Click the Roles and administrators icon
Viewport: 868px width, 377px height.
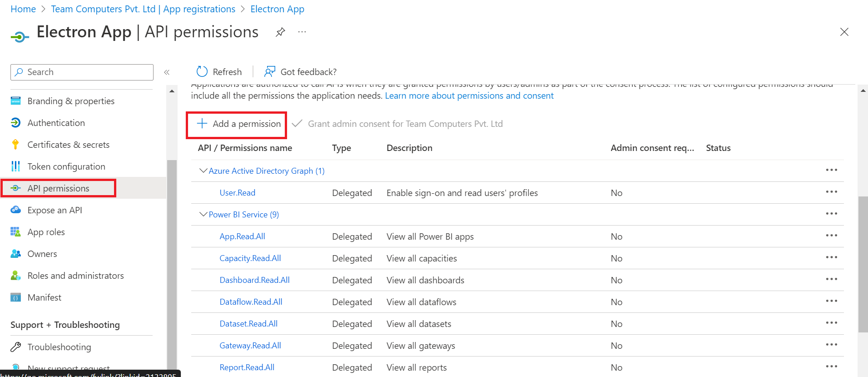click(15, 276)
